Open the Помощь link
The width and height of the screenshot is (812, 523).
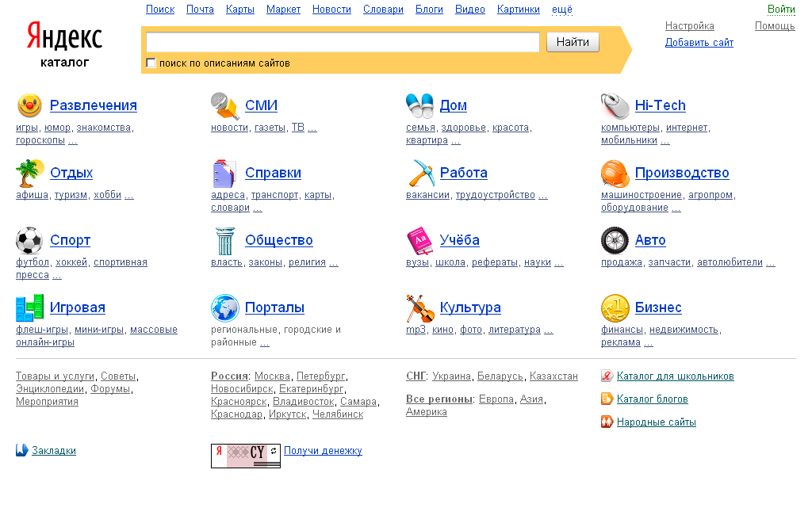(x=775, y=26)
